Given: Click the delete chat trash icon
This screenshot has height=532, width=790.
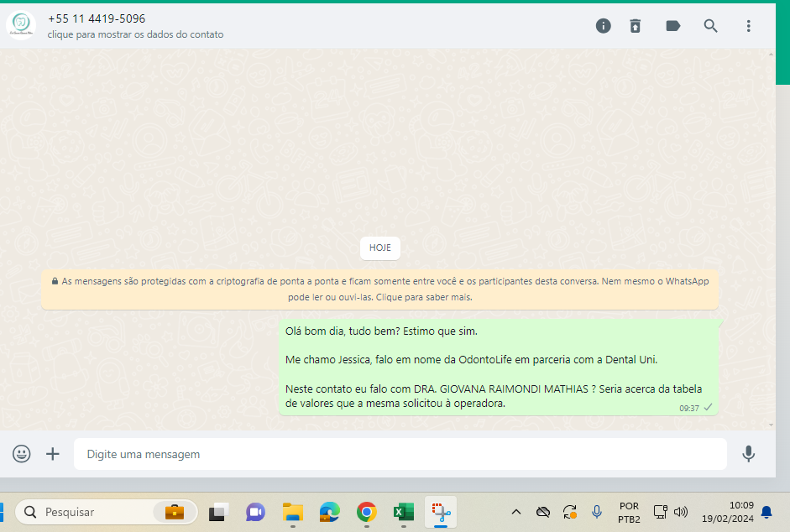Looking at the screenshot, I should 636,26.
